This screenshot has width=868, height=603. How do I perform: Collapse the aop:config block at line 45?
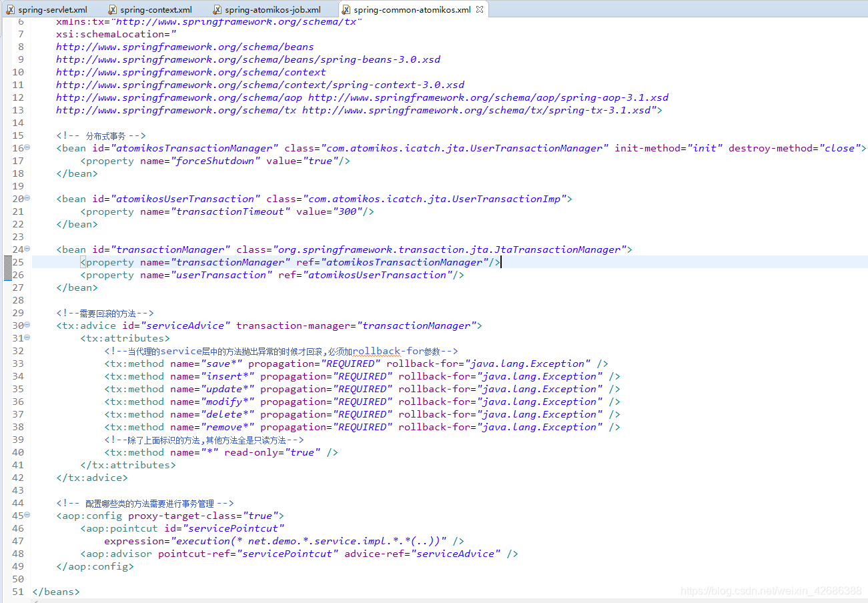27,516
